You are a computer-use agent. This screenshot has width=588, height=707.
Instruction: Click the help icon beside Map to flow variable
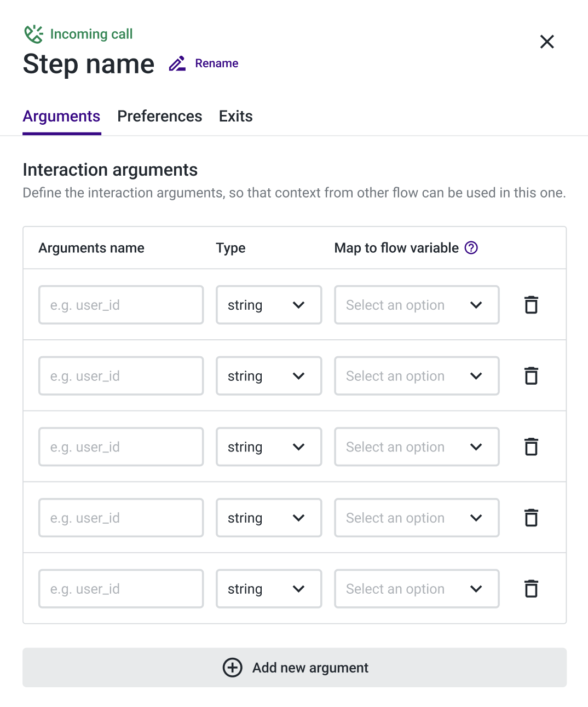pos(471,248)
